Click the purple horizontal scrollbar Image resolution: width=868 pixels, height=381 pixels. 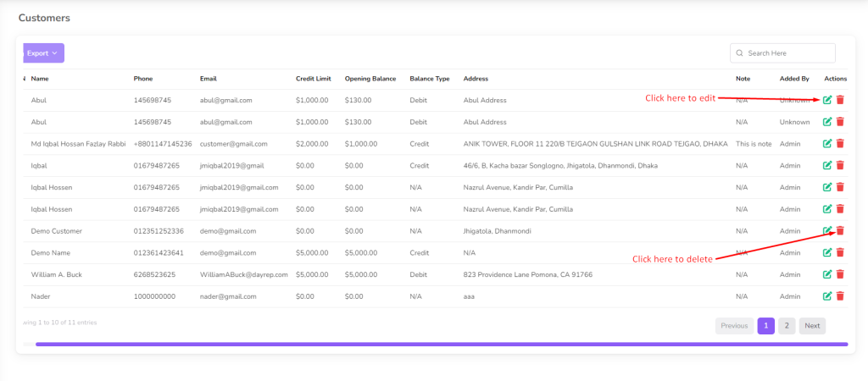[441, 344]
